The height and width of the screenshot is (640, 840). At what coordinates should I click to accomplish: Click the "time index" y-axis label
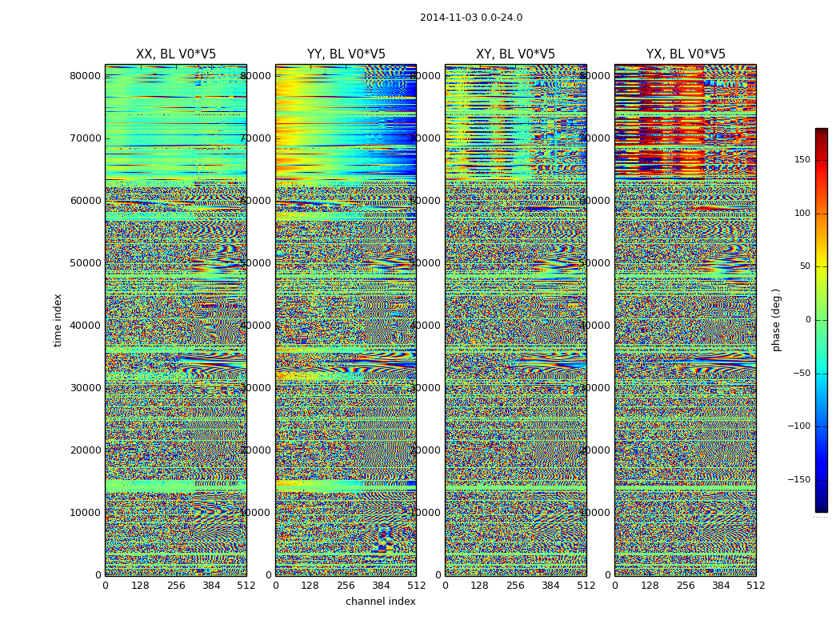[x=58, y=320]
